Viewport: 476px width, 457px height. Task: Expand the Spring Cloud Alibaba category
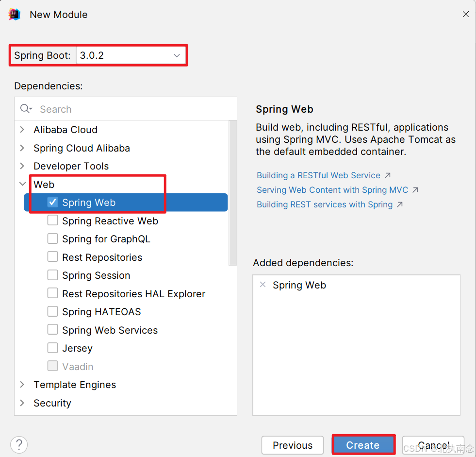tap(22, 148)
